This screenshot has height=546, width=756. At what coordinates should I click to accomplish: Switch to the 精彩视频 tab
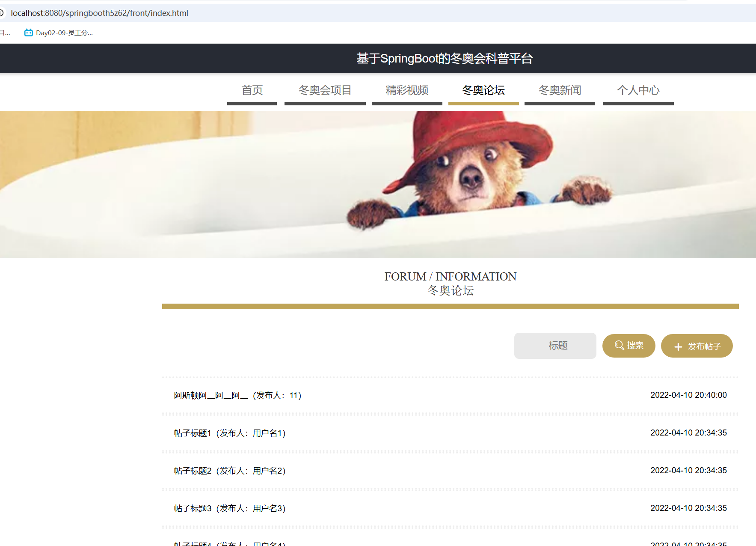pos(407,90)
